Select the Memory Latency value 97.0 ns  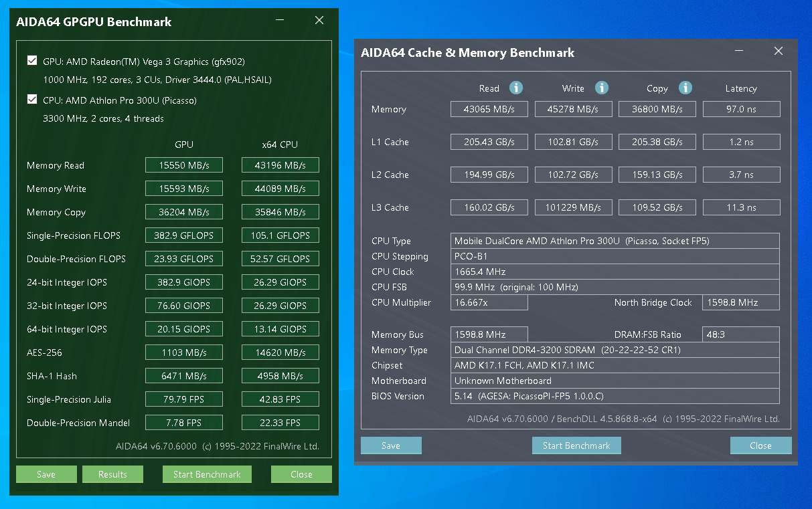[x=741, y=109]
